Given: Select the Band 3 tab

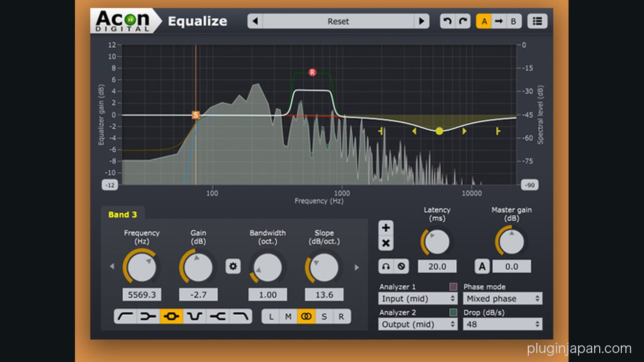Looking at the screenshot, I should click(122, 215).
